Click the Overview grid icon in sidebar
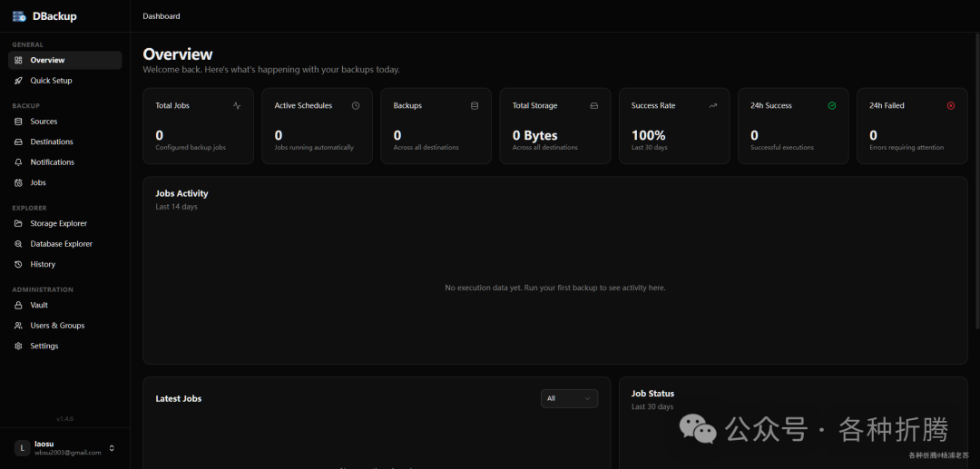Viewport: 980px width, 469px height. click(x=18, y=61)
